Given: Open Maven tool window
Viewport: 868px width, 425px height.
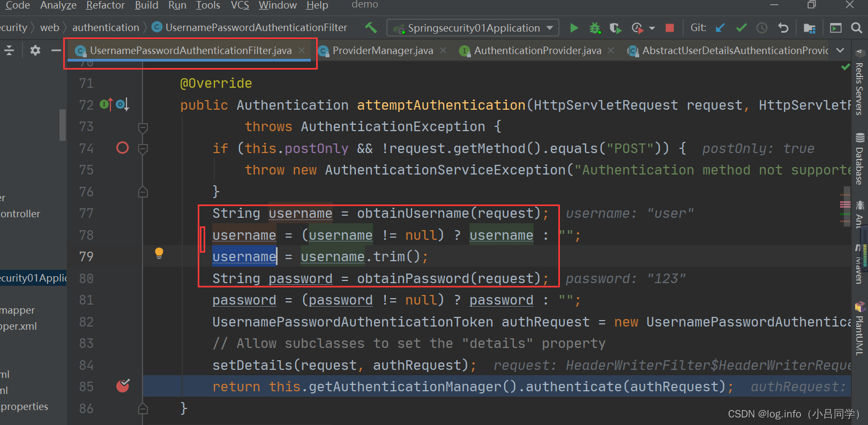Looking at the screenshot, I should (859, 264).
